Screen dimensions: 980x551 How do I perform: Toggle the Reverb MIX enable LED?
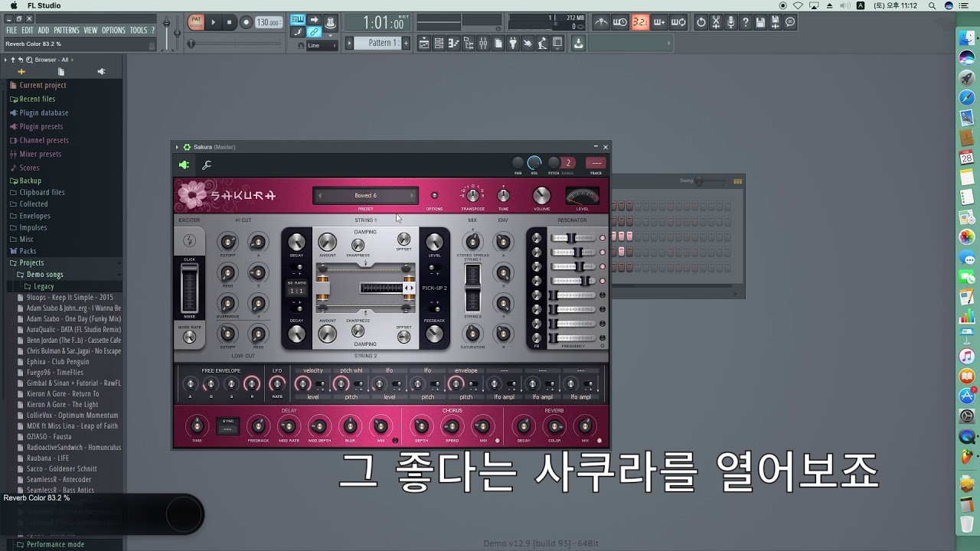tap(600, 441)
